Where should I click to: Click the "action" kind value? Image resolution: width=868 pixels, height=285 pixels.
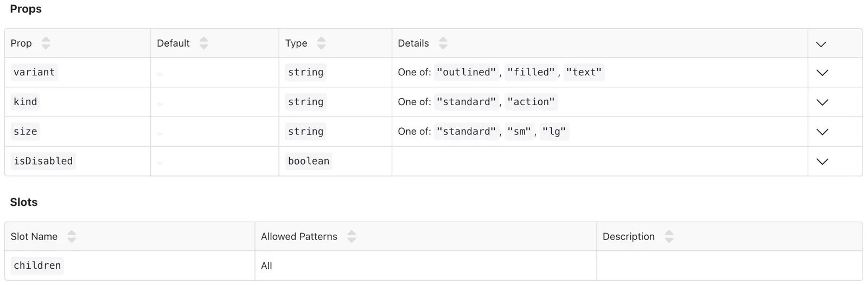click(531, 102)
